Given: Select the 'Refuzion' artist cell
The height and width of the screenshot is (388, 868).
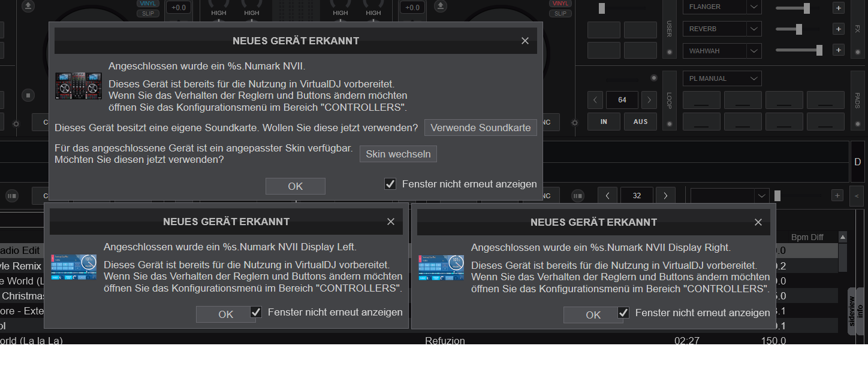Looking at the screenshot, I should pyautogui.click(x=445, y=341).
